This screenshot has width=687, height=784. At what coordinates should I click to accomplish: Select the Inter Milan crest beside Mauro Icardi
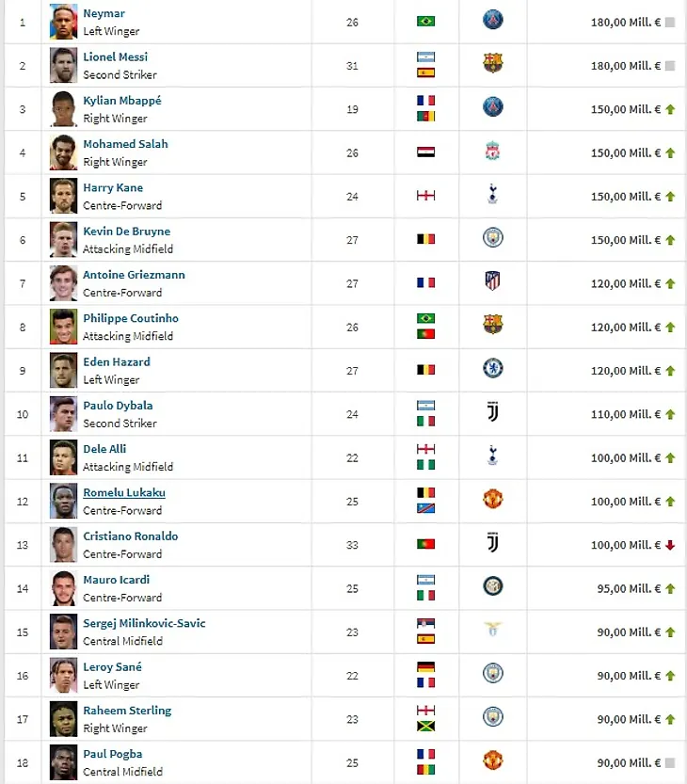click(493, 586)
